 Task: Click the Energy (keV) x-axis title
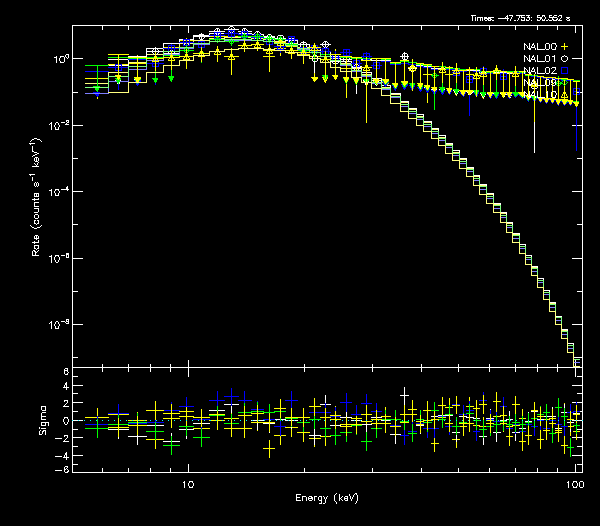326,497
